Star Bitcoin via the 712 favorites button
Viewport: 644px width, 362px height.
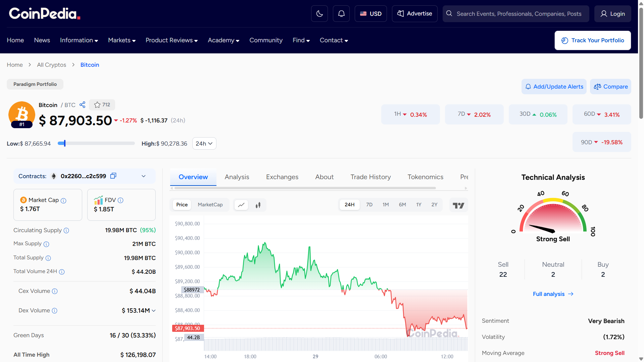point(102,105)
